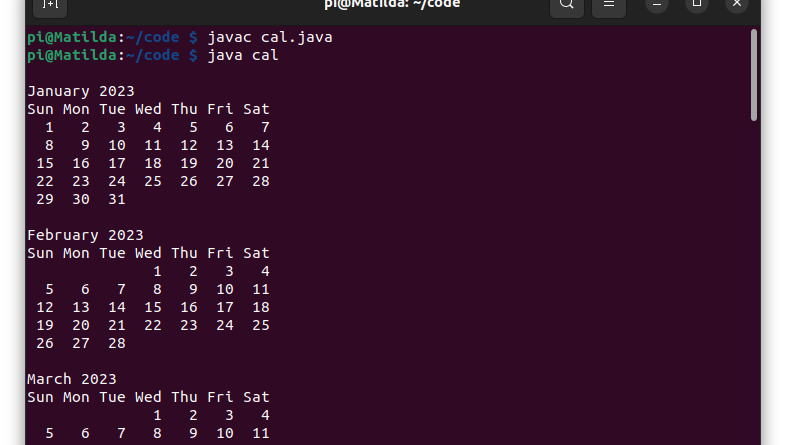Image resolution: width=786 pixels, height=445 pixels.
Task: Click the ~/code path in the first prompt
Action: coord(152,38)
